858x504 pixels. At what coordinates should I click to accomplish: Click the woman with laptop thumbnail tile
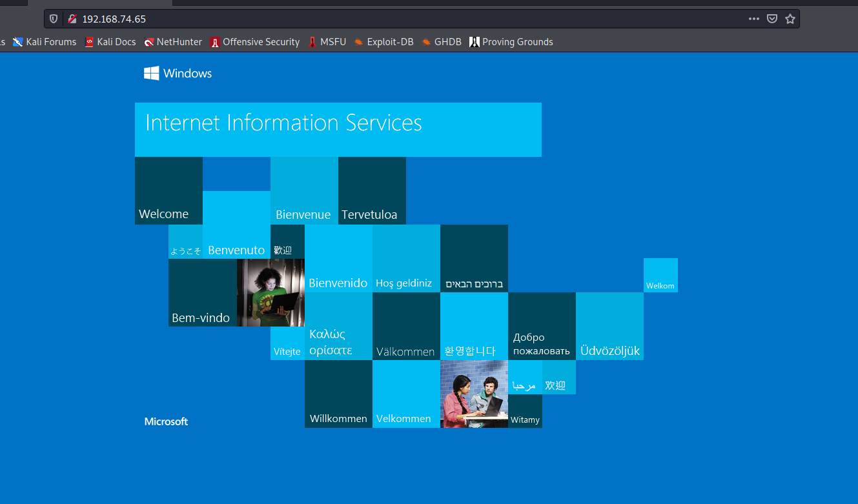271,292
